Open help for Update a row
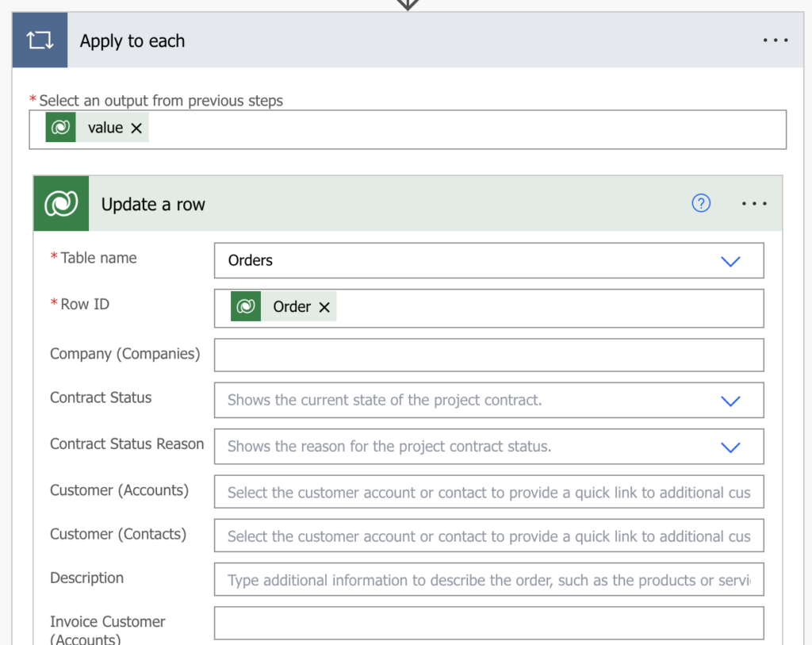Screen dimensions: 812x645 coord(701,203)
